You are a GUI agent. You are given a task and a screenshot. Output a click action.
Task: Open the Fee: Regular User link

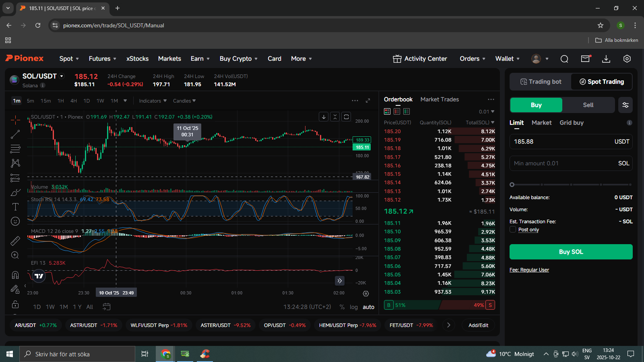click(x=529, y=270)
